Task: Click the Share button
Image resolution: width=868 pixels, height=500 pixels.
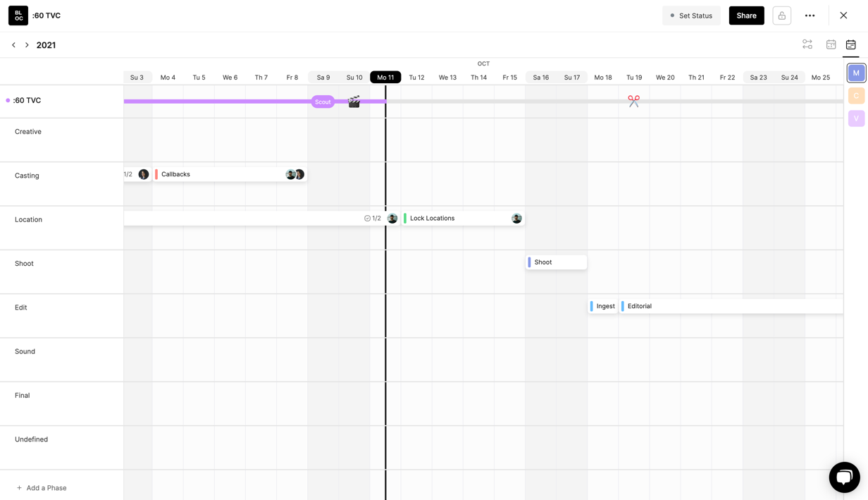Action: (746, 16)
